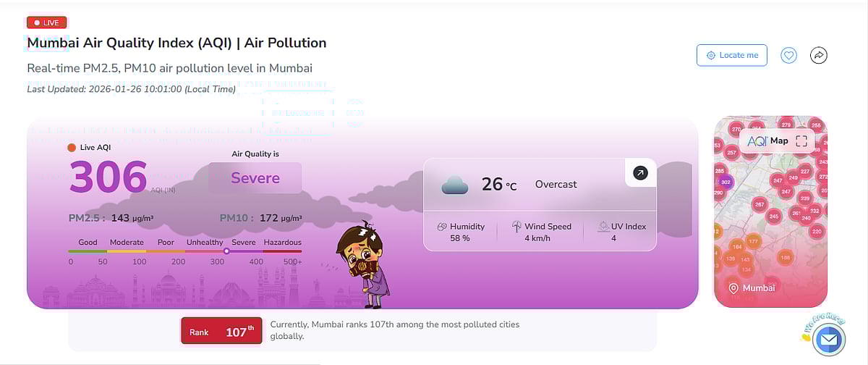Click the UV Index sun icon
Image resolution: width=868 pixels, height=365 pixels.
click(x=604, y=227)
